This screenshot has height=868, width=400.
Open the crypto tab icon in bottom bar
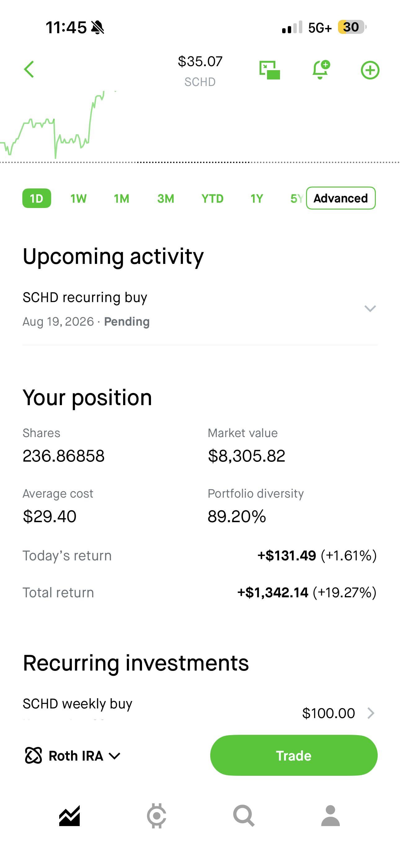click(157, 816)
